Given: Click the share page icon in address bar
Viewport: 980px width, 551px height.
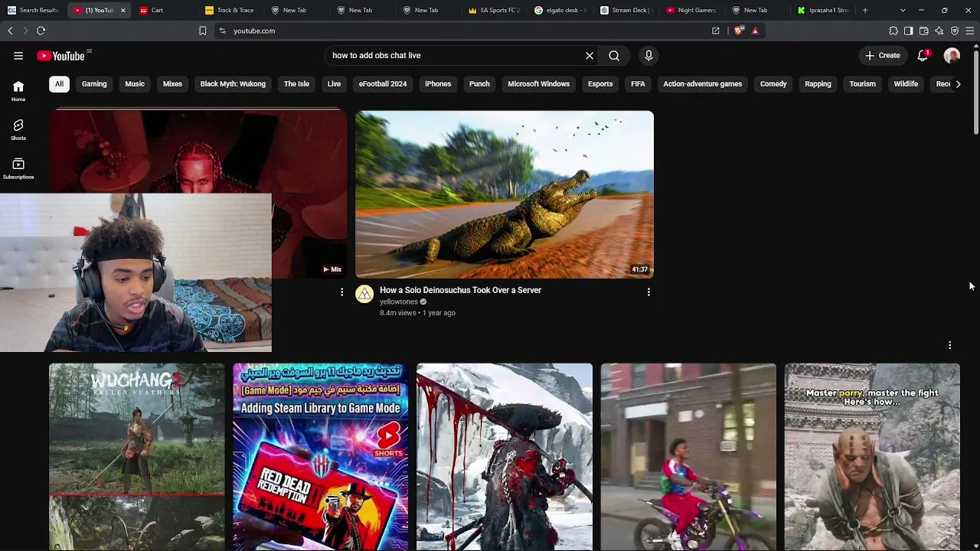Looking at the screenshot, I should coord(716,31).
